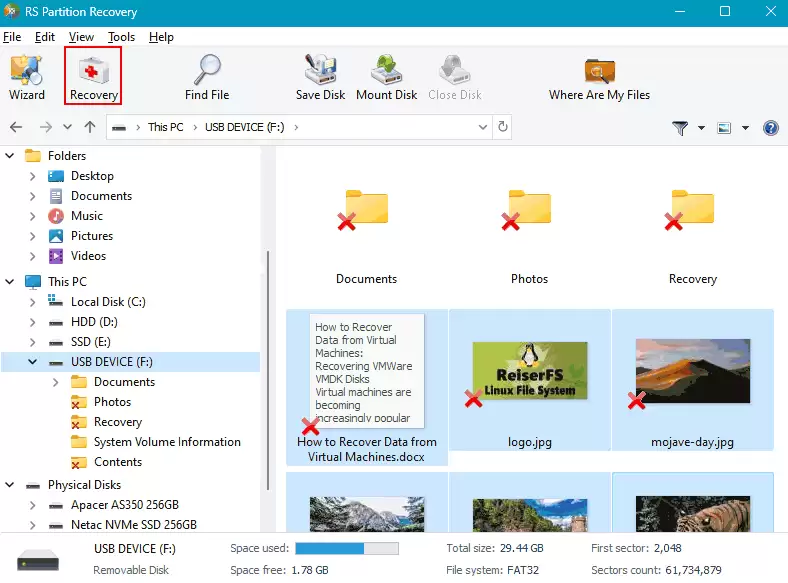Click This PC in the address path

[165, 127]
